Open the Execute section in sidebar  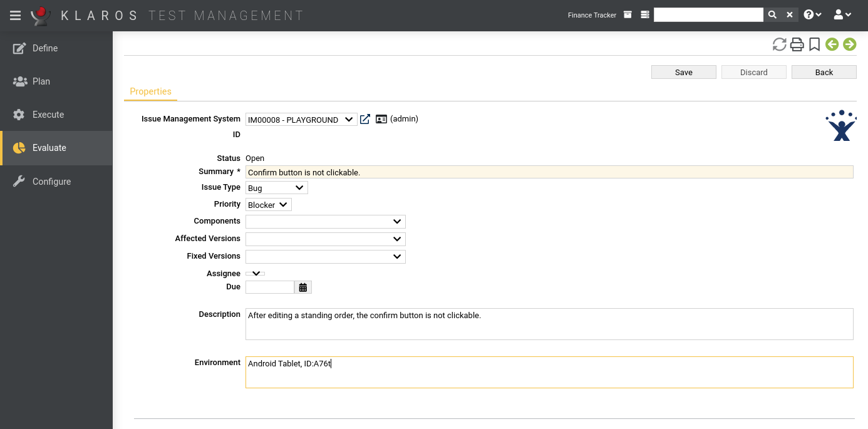point(48,115)
